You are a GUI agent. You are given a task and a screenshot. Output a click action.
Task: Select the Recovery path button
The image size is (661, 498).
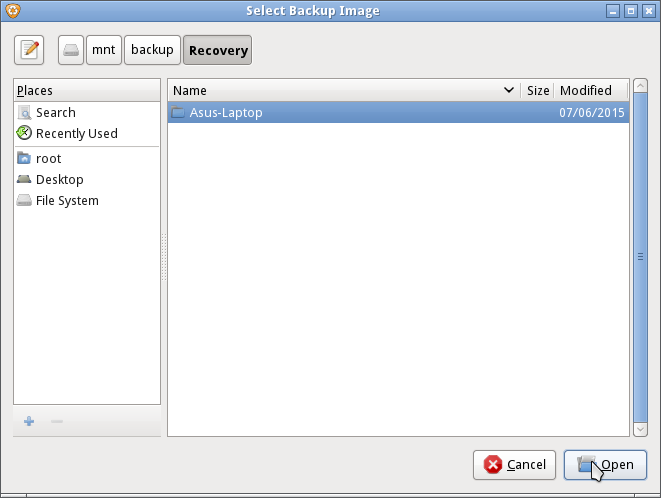point(218,50)
